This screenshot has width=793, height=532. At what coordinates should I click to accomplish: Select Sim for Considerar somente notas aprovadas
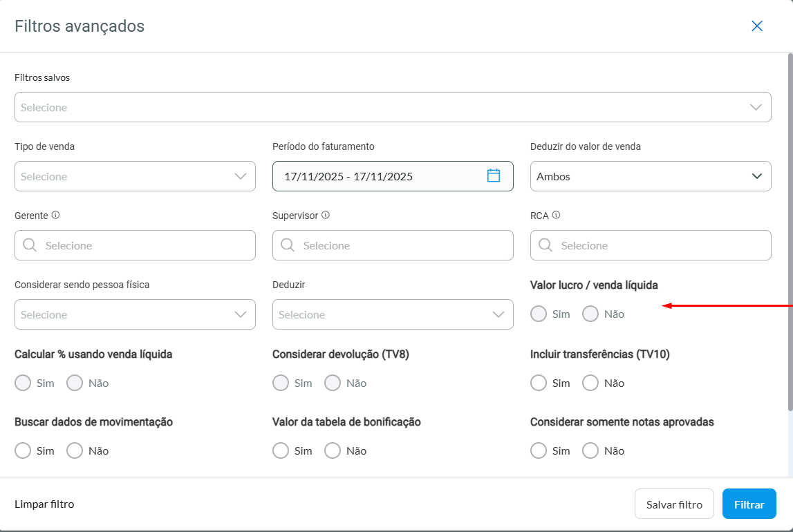539,450
